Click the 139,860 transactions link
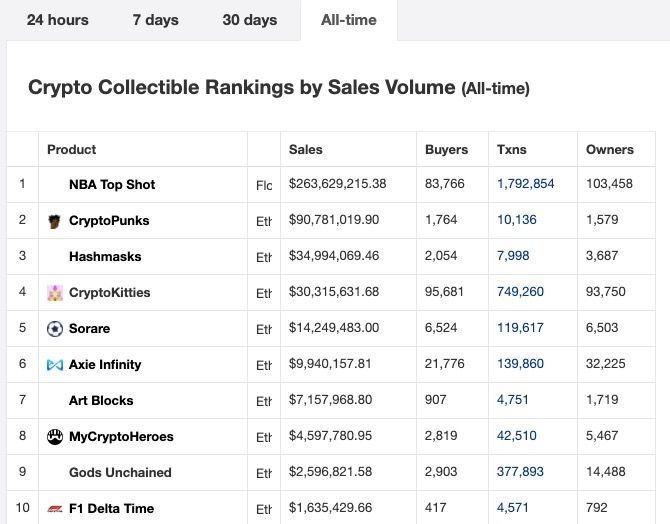Viewport: 670px width, 524px height. click(x=520, y=364)
